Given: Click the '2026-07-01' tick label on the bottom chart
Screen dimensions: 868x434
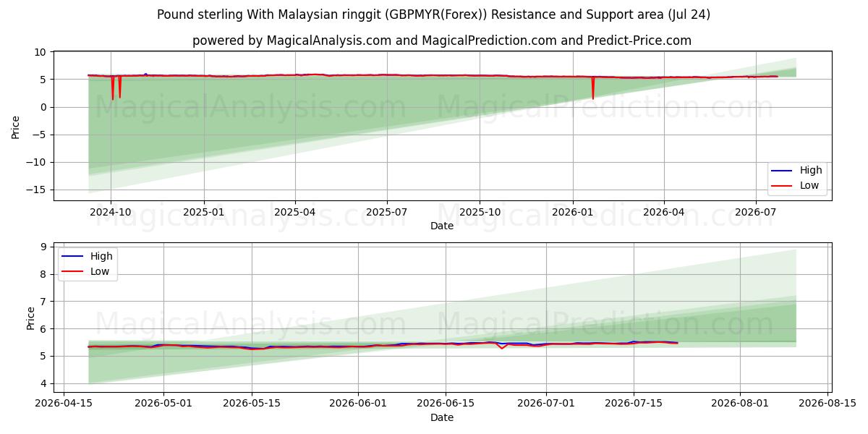Looking at the screenshot, I should (545, 404).
